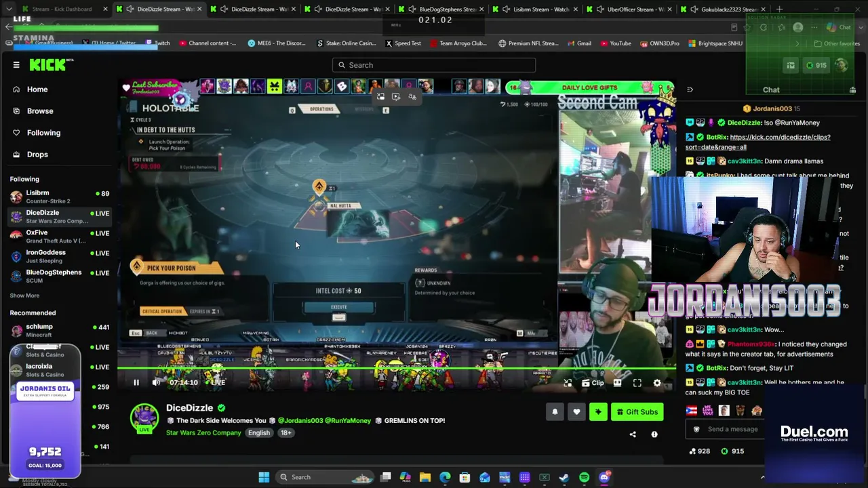Open Discord from taskbar
Screen dimensions: 868x488
604,477
